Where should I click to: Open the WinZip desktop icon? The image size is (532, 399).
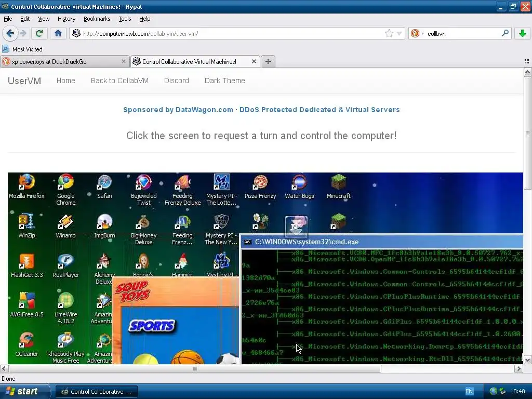(x=26, y=227)
